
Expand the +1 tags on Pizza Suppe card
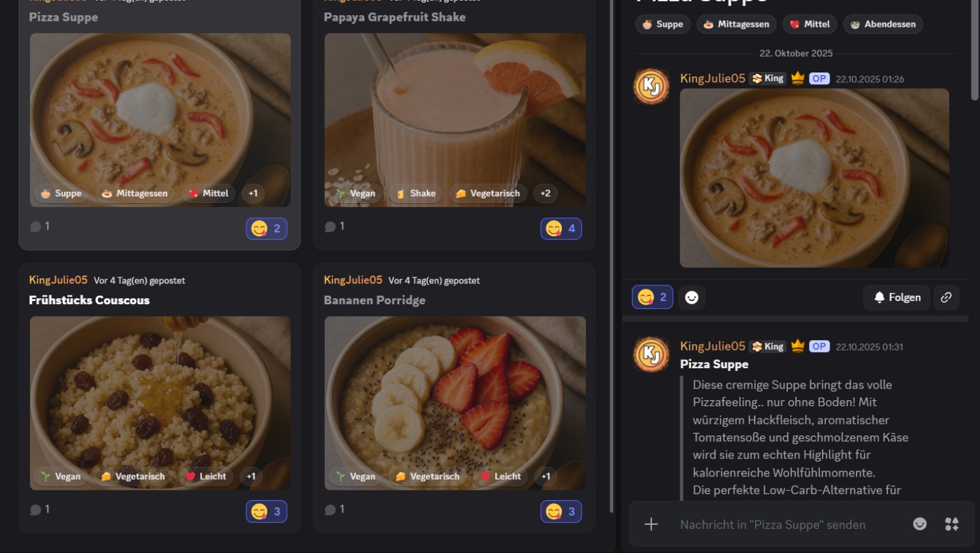[253, 193]
